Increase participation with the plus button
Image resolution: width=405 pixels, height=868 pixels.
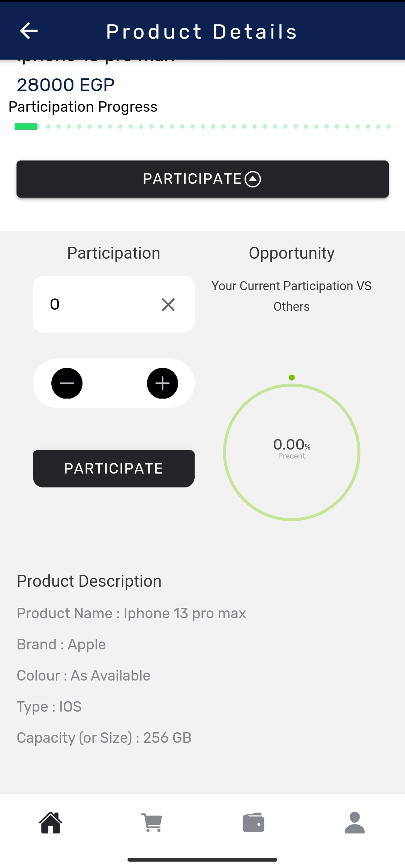tap(162, 383)
